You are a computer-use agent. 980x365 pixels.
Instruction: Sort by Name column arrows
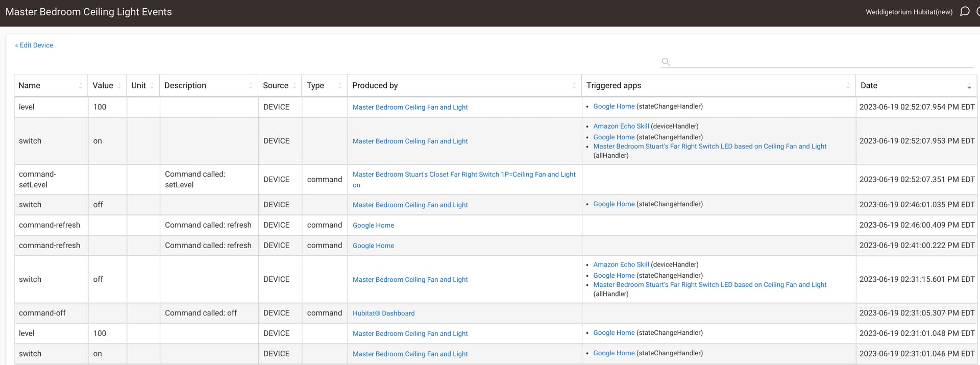click(x=80, y=86)
